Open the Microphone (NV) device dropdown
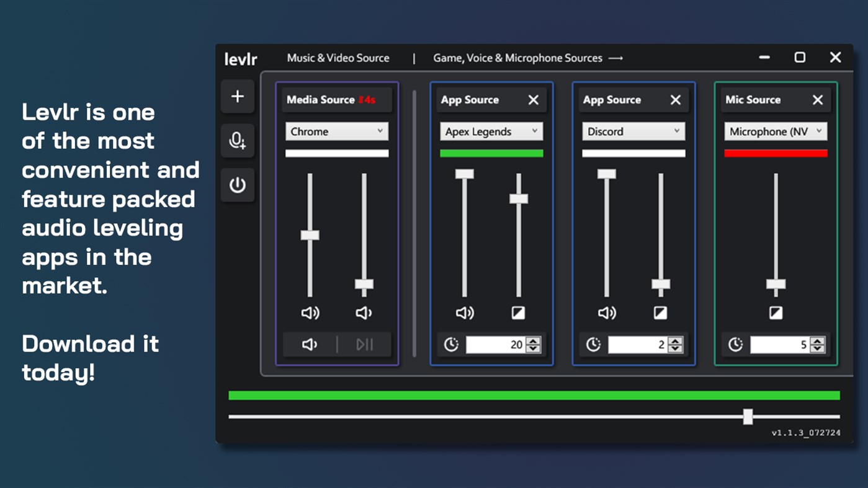The height and width of the screenshot is (488, 868). click(776, 131)
